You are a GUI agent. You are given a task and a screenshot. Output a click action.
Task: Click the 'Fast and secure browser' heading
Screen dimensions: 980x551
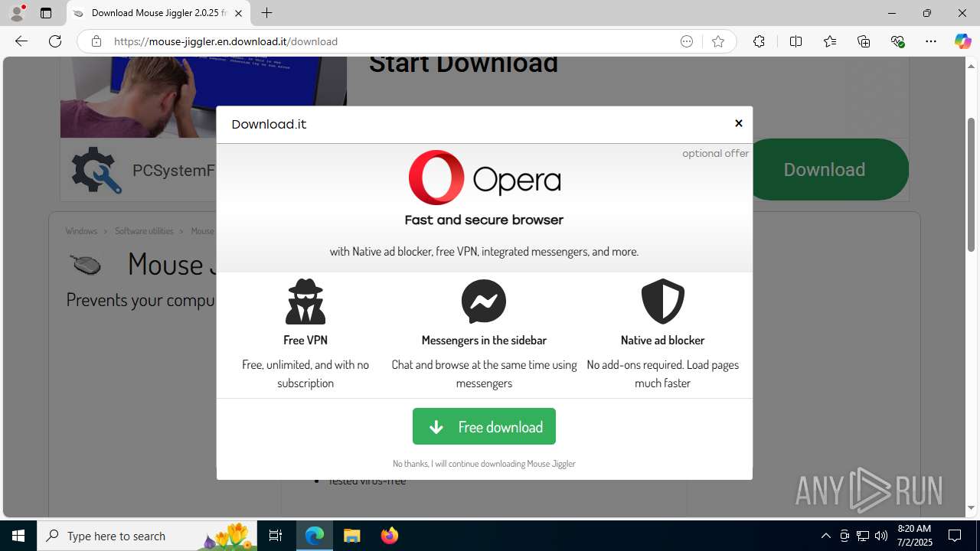(x=484, y=220)
